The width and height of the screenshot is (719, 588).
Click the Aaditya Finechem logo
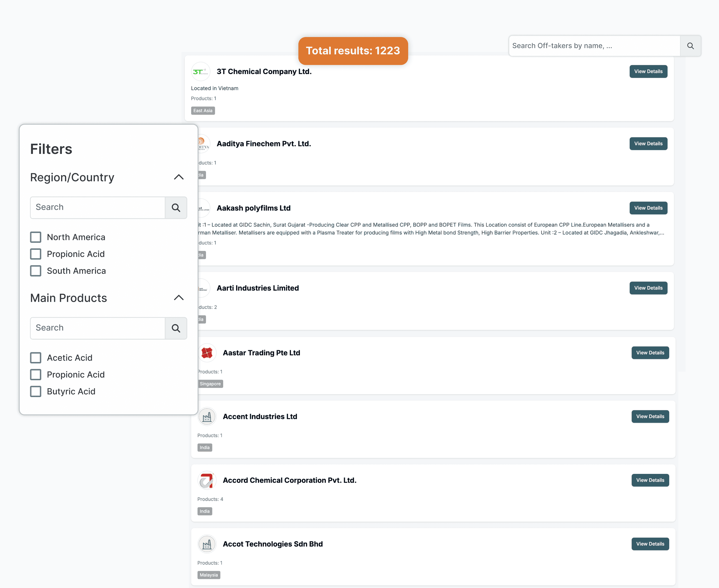204,144
